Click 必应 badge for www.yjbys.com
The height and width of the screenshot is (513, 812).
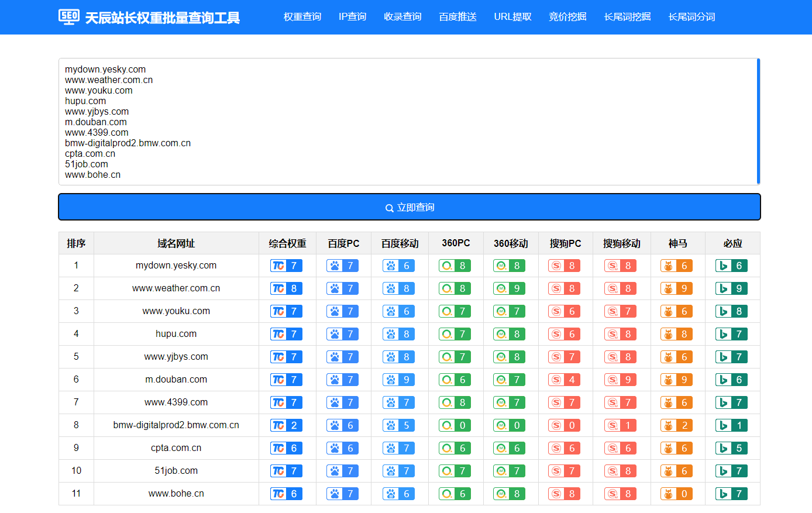(732, 357)
